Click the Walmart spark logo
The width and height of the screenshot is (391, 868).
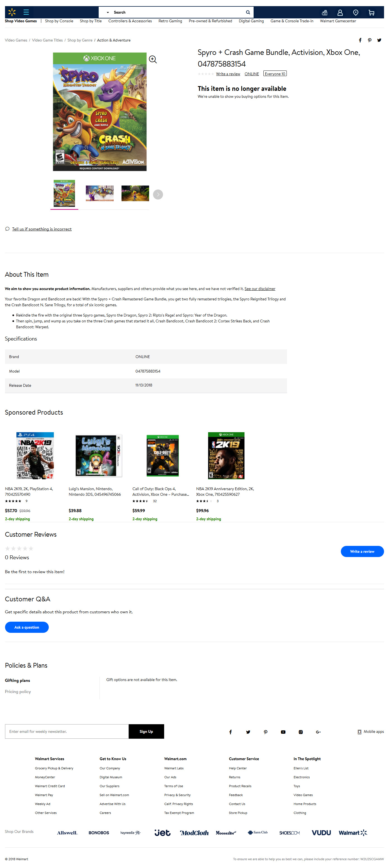[x=12, y=12]
